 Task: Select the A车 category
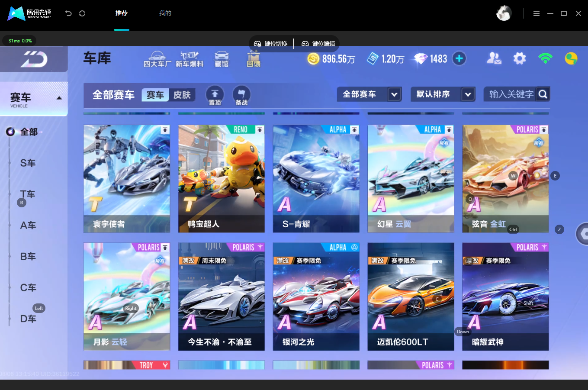point(28,225)
